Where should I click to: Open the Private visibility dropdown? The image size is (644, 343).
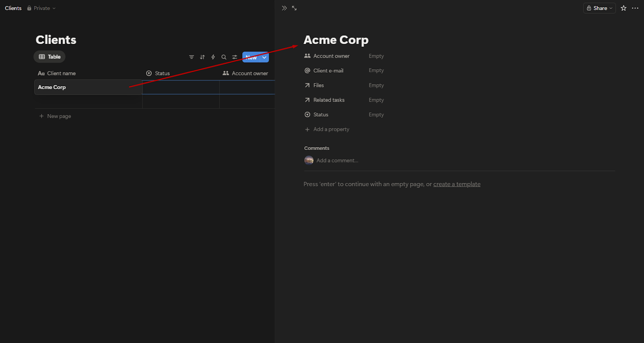pyautogui.click(x=41, y=8)
